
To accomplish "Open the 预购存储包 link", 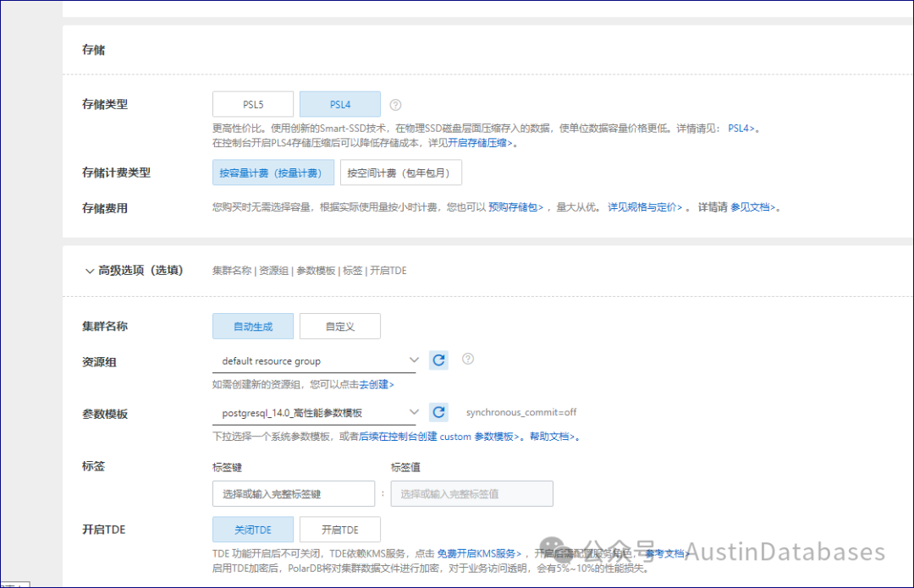I will click(x=516, y=207).
